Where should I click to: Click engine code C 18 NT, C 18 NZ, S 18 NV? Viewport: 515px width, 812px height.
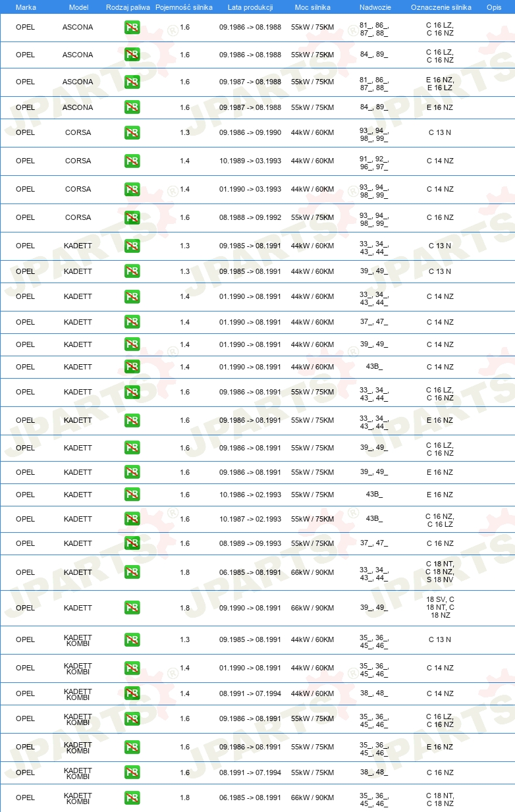tap(440, 572)
